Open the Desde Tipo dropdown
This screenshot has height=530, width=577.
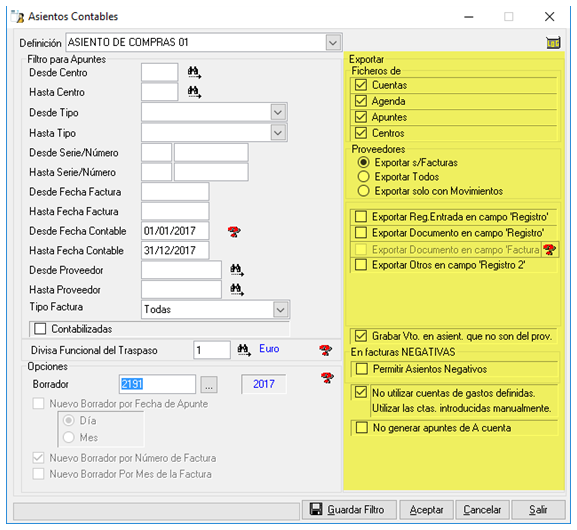click(x=278, y=112)
